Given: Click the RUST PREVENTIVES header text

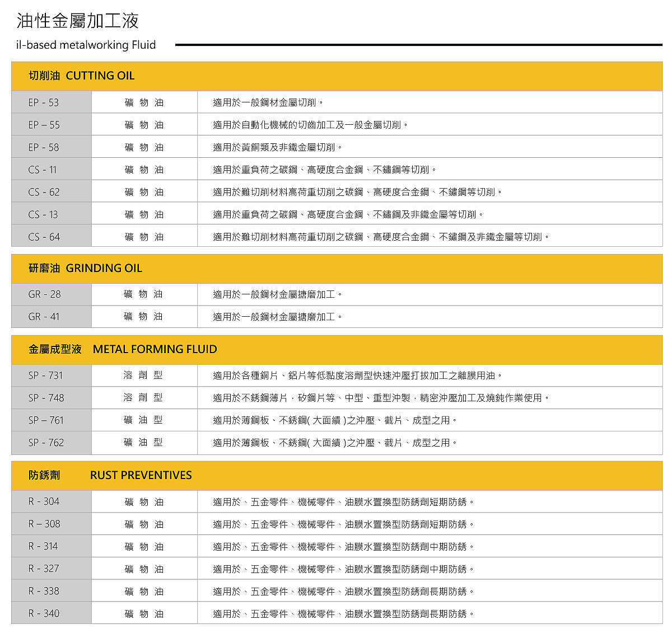Looking at the screenshot, I should tap(141, 475).
